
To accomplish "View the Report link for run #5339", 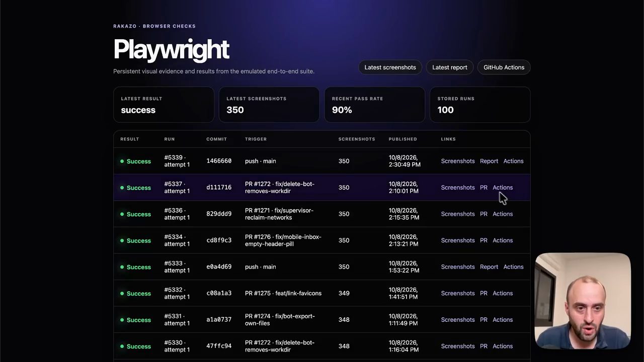I will tap(489, 161).
